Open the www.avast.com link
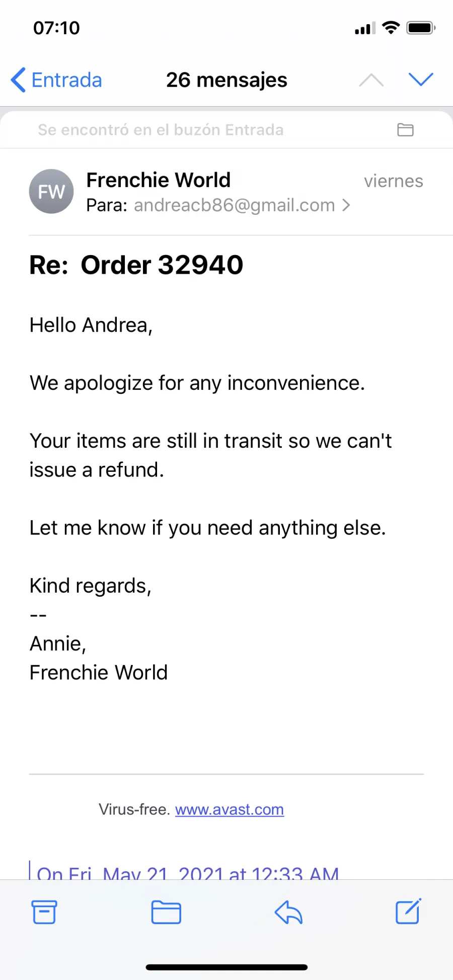Viewport: 453px width, 980px height. point(230,809)
